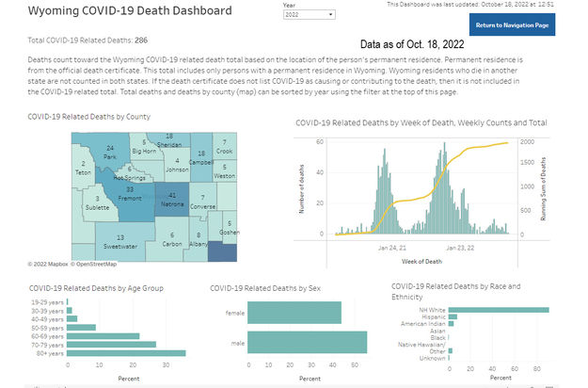Select the American Indian ethnicity bar
This screenshot has width=588, height=388.
pyautogui.click(x=451, y=323)
